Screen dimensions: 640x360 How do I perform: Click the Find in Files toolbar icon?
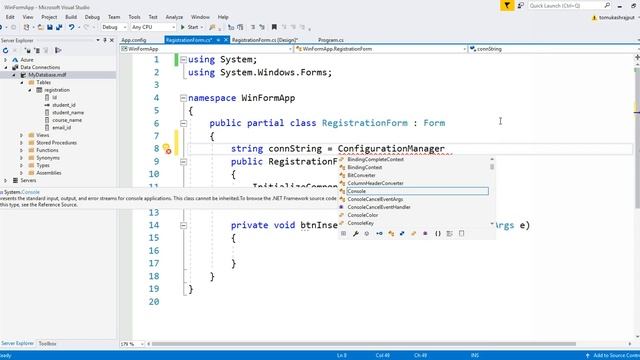click(212, 27)
